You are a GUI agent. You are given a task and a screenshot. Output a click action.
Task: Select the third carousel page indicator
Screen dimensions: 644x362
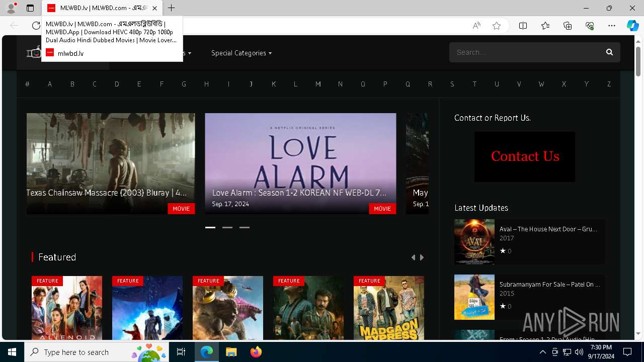(x=245, y=227)
